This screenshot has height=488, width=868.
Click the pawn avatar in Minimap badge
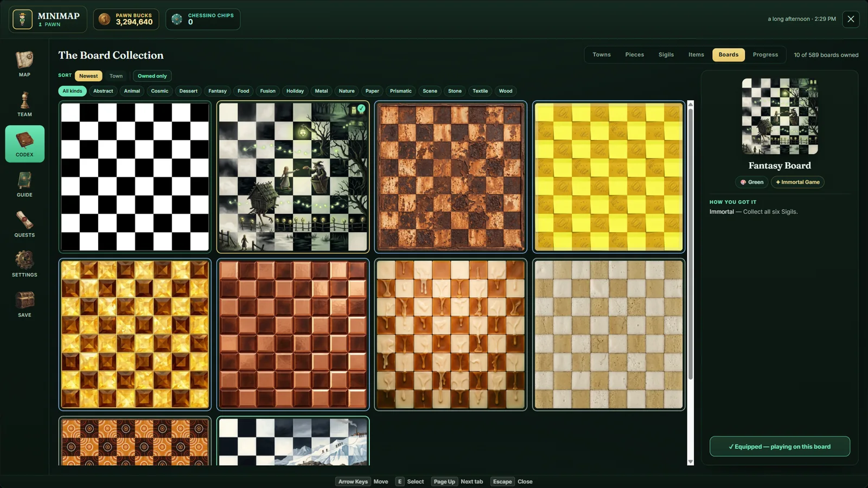(x=22, y=20)
